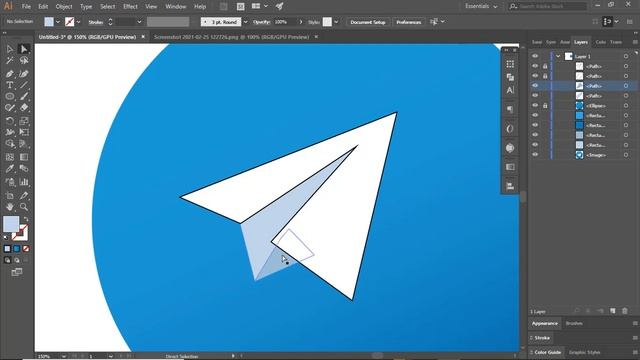This screenshot has height=360, width=640.
Task: Create new layer in Layers panel
Action: 613,311
